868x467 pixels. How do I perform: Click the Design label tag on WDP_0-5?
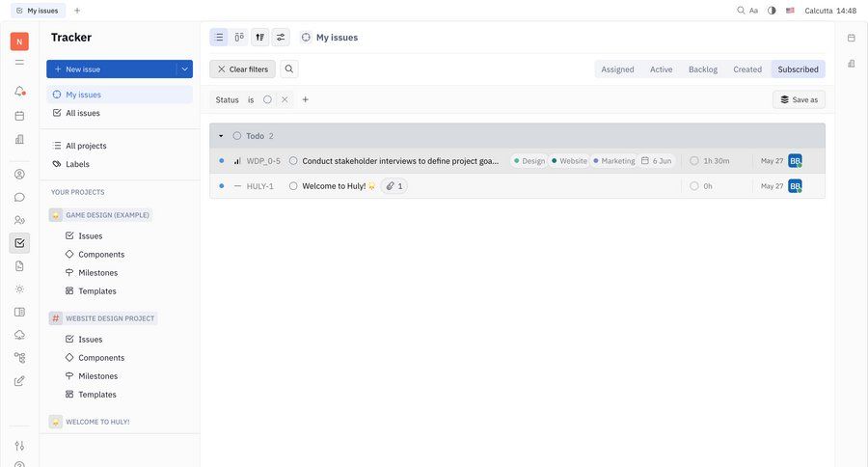coord(529,161)
